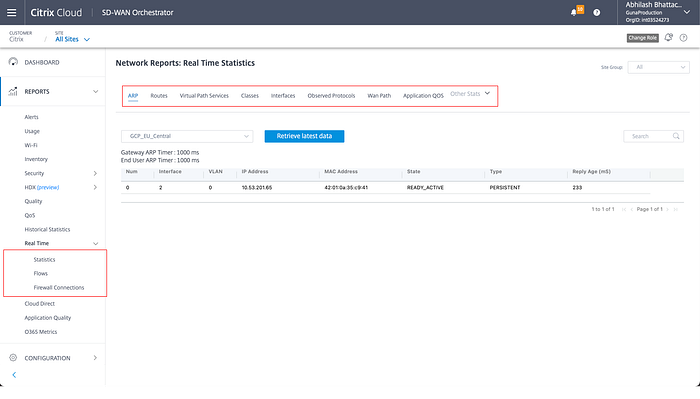Click the circled help icon under account
The image size is (700, 399).
683,38
